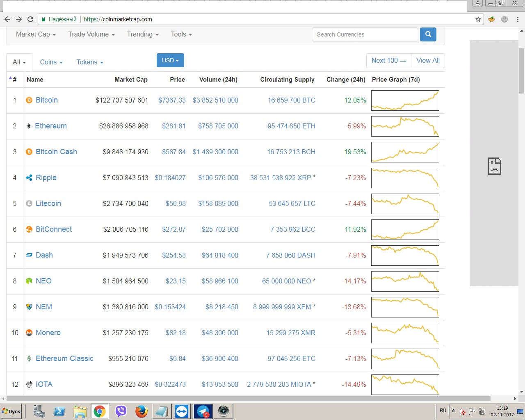Open the Market Cap dropdown menu
The width and height of the screenshot is (525, 420).
pyautogui.click(x=36, y=34)
